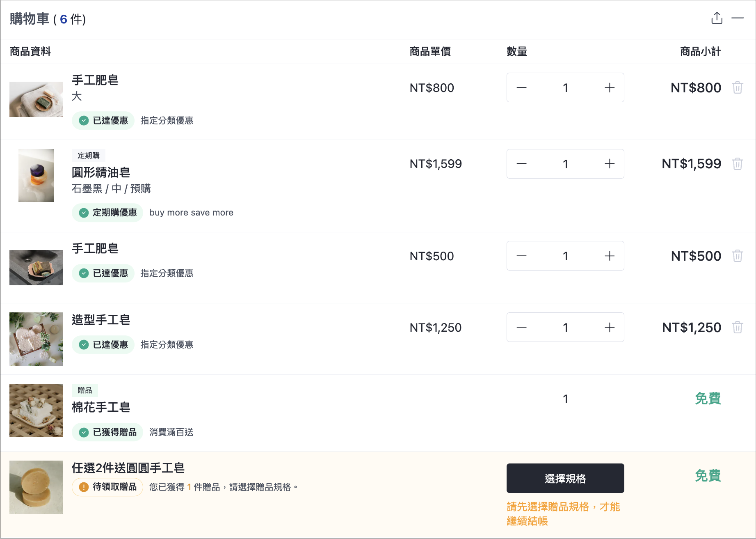Click the NT$1,599 subtotal amount

(x=692, y=164)
